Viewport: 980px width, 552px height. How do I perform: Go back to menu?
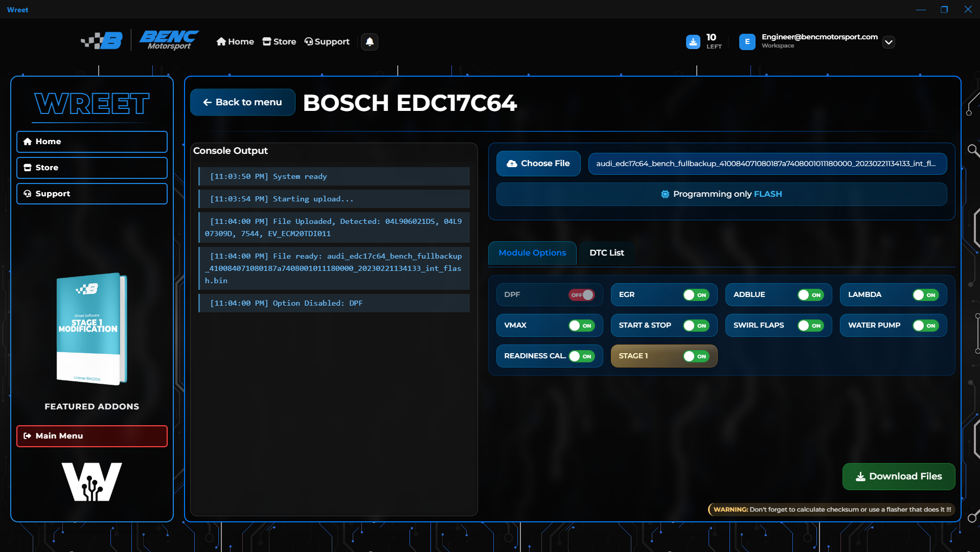[242, 102]
